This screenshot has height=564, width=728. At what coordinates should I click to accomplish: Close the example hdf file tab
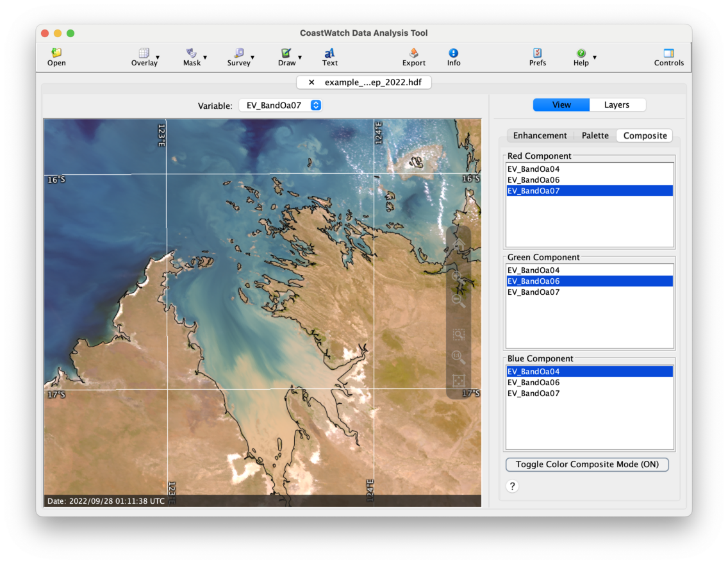tap(311, 83)
